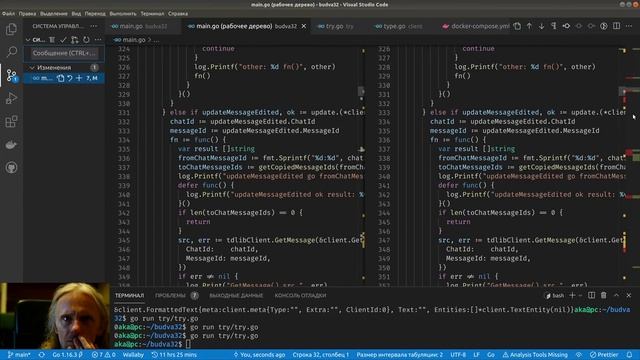Click Wallaby in the status bar

point(133,355)
